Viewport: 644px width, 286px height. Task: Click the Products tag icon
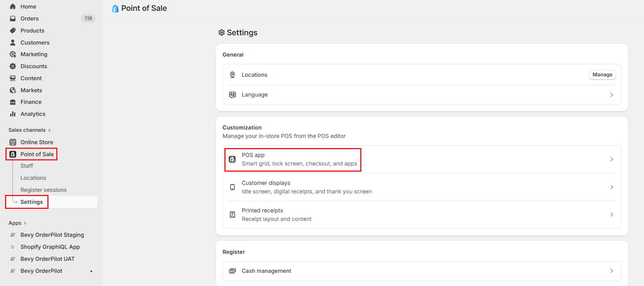[13, 31]
